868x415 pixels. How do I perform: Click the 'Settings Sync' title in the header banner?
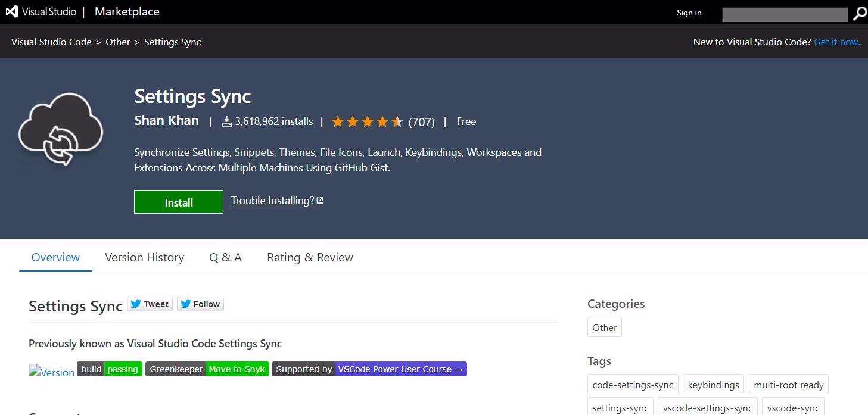[193, 96]
